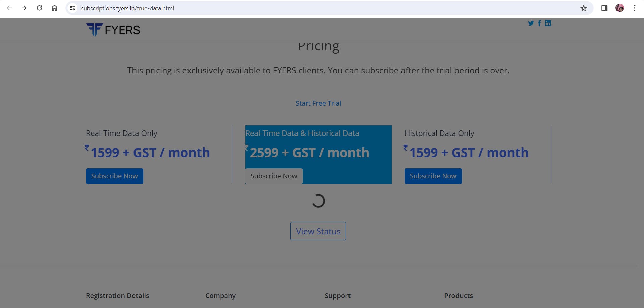Viewport: 644px width, 308px height.
Task: Open the browser side panel
Action: click(x=604, y=8)
